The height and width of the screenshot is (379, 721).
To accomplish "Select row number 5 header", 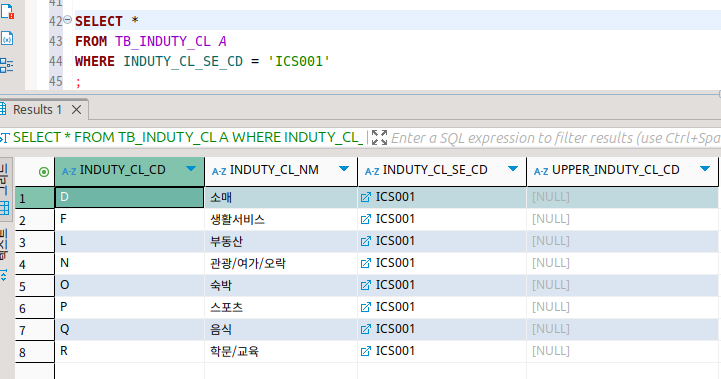I will (x=35, y=286).
